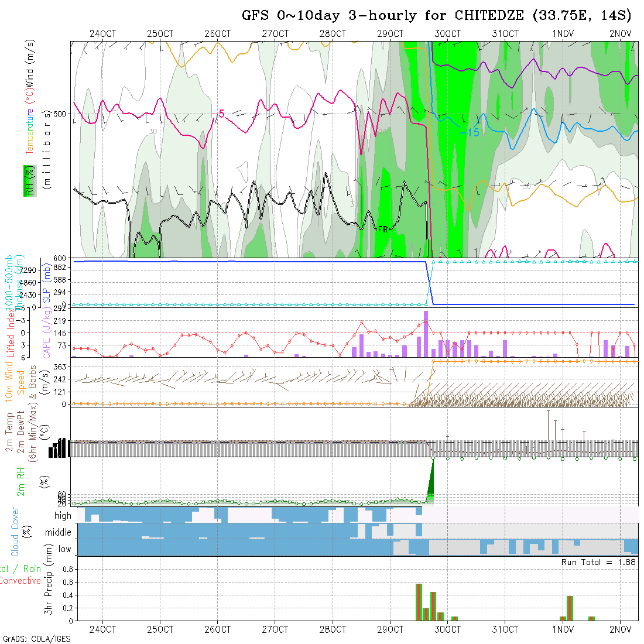Click the '0.4' precipitation tick value
This screenshot has height=644, width=644.
[x=68, y=595]
